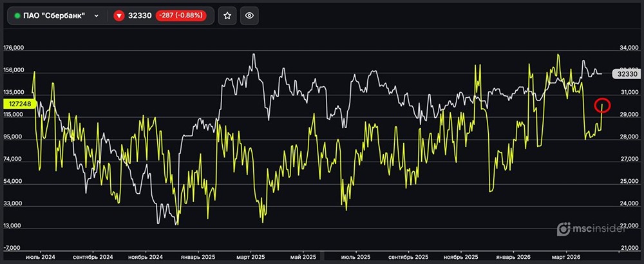Click the 27,000 right-axis label
This screenshot has height=264, width=644.
(629, 159)
